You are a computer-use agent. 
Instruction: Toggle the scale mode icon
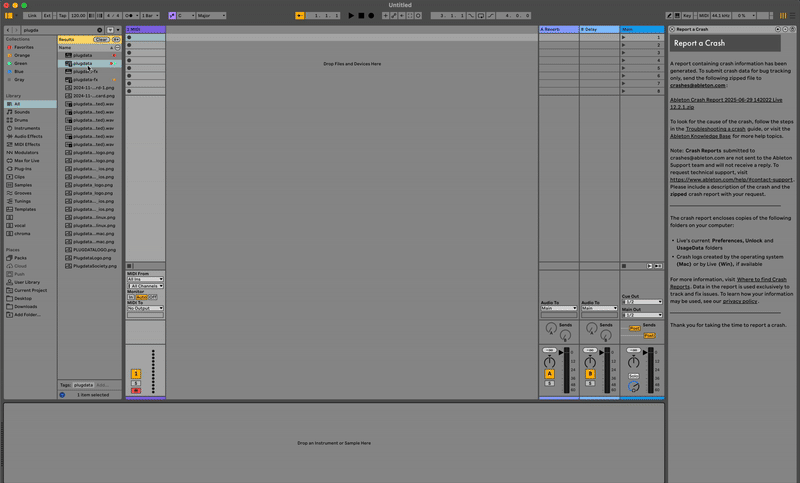coord(172,16)
